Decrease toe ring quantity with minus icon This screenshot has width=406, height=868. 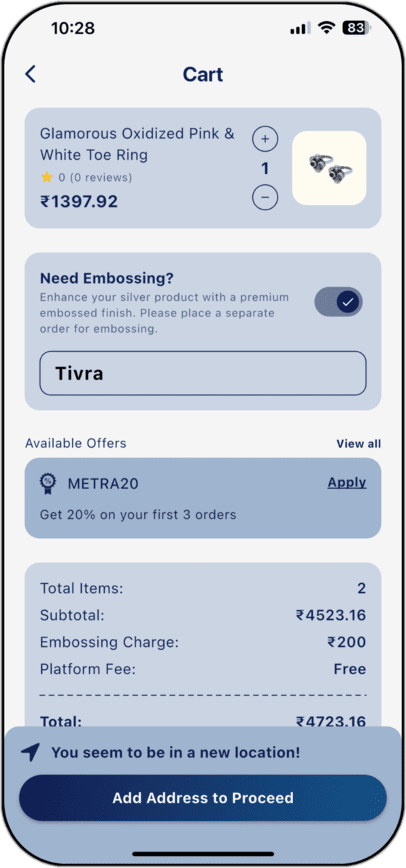click(265, 197)
